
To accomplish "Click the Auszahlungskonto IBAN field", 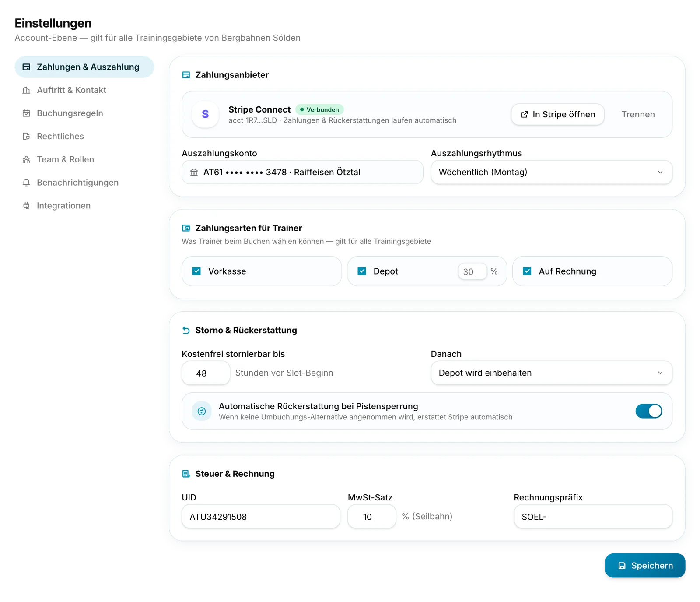I will coord(302,172).
